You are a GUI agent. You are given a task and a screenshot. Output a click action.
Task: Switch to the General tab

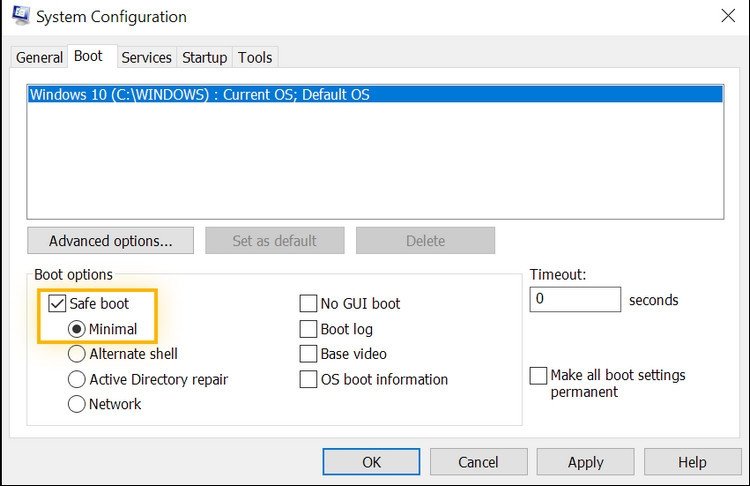39,58
